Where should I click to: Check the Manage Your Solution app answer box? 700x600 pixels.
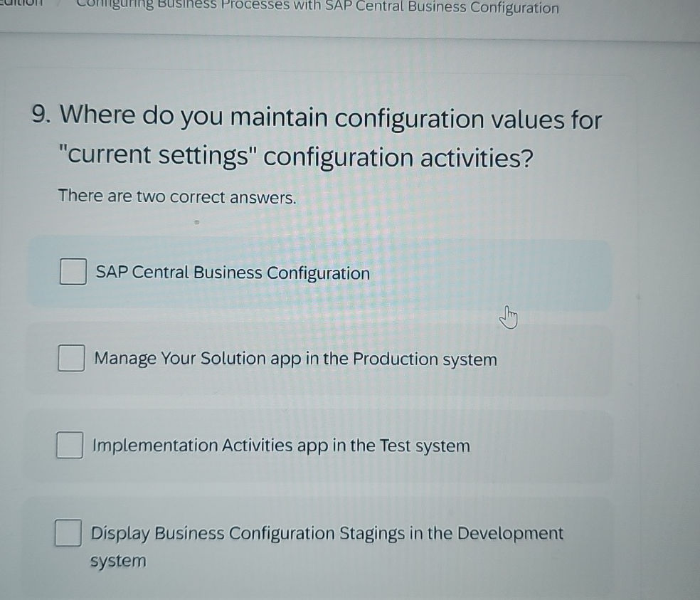(x=70, y=358)
